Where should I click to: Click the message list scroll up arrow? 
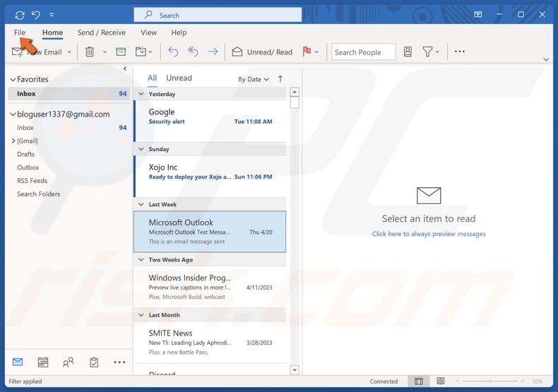295,92
